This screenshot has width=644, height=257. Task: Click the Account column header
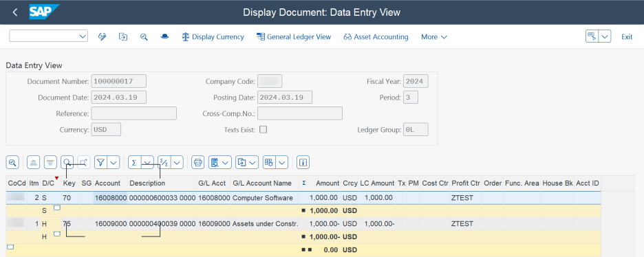click(x=110, y=183)
